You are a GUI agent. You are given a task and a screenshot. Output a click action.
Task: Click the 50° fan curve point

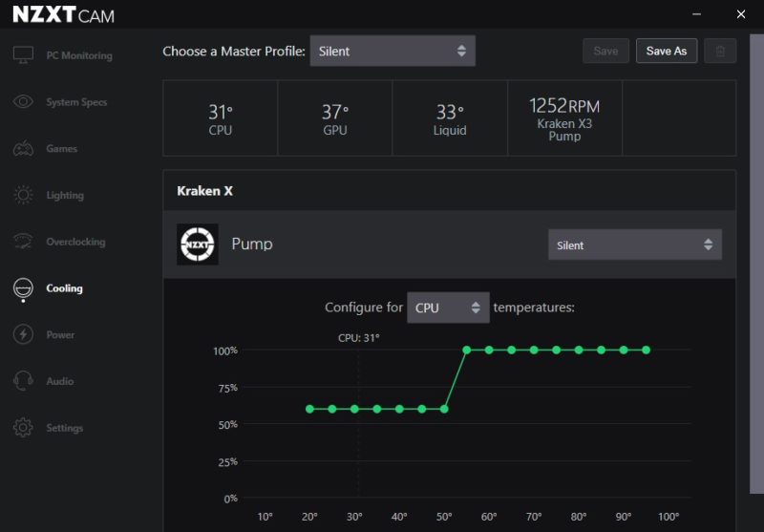(x=444, y=409)
